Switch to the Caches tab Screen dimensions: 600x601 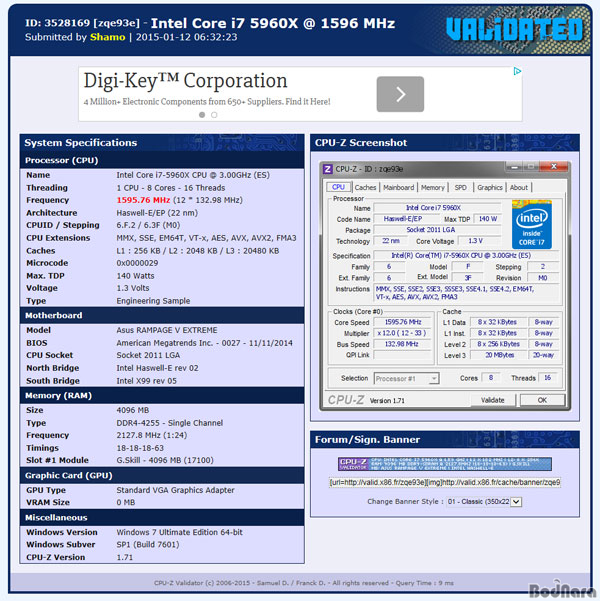(x=365, y=187)
